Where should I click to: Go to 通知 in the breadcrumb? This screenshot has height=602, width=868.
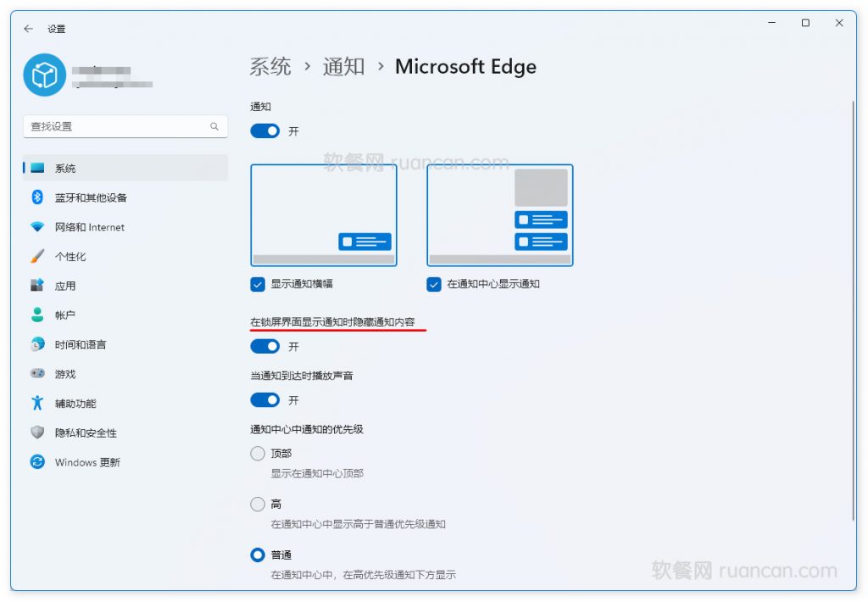tap(343, 67)
